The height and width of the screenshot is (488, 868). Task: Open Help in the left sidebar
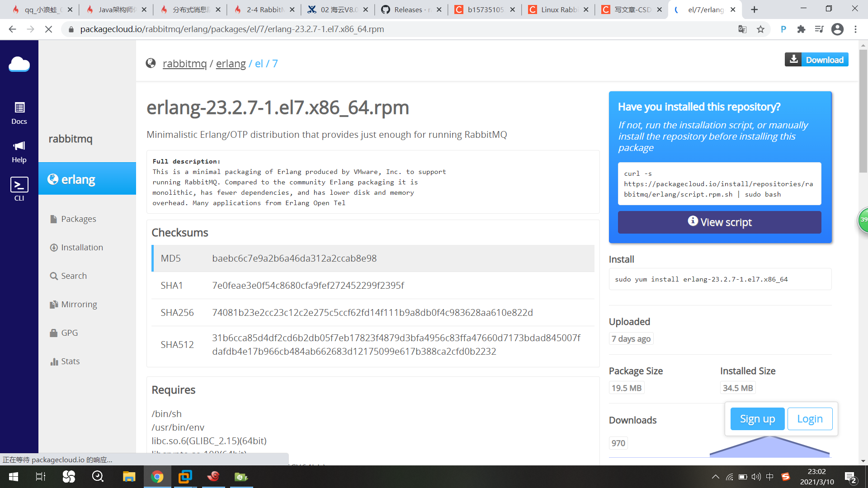point(19,151)
